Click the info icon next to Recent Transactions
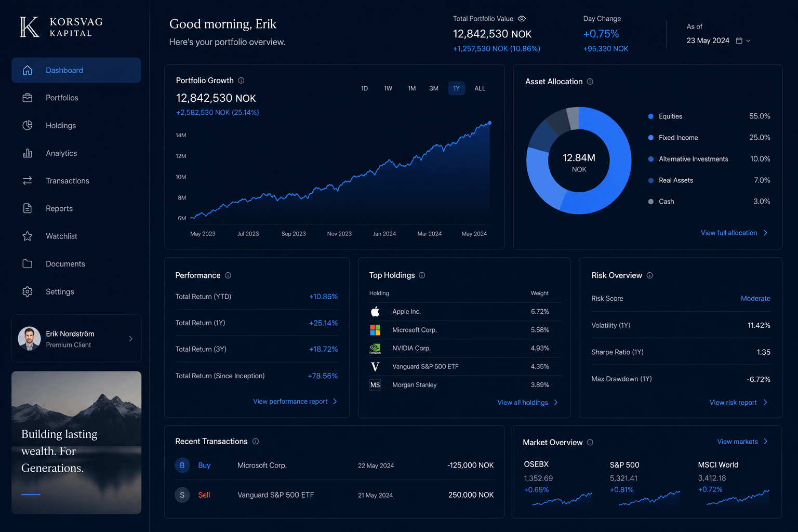This screenshot has width=798, height=532. click(256, 441)
